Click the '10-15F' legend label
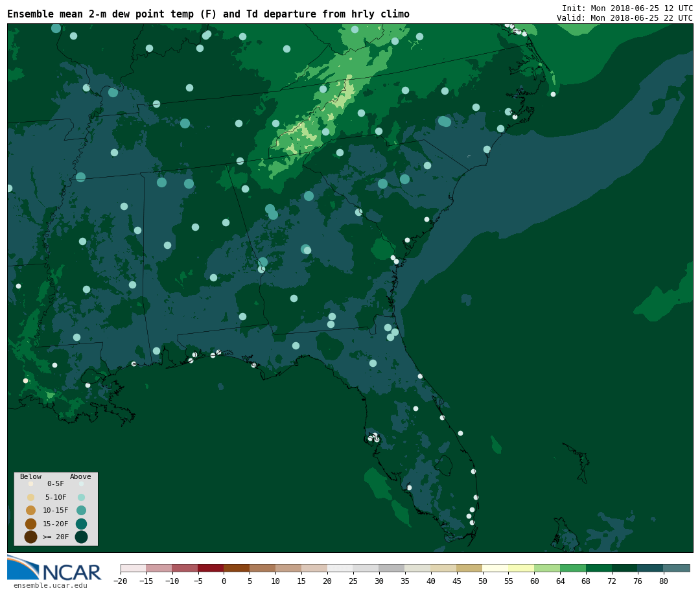This screenshot has height=593, width=700. click(56, 511)
